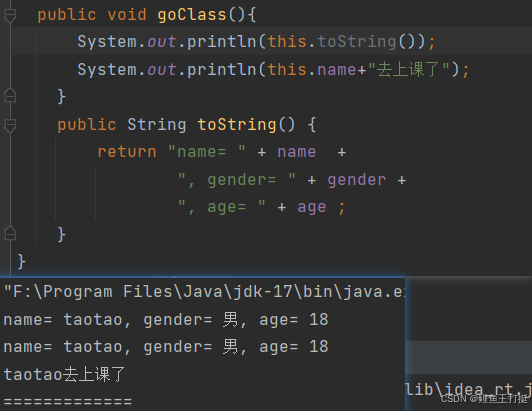The image size is (532, 411).
Task: Click the "name= " string literal
Action: click(207, 151)
